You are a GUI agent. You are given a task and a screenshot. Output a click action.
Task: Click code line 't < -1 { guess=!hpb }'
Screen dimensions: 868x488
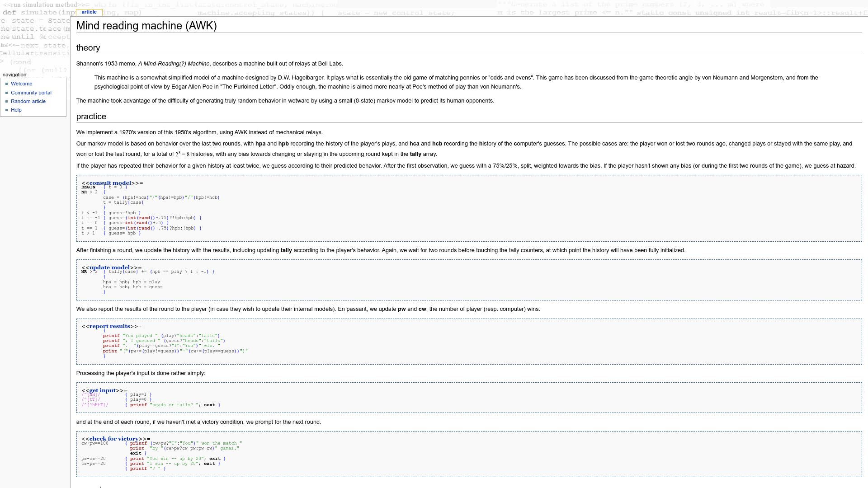click(x=111, y=213)
